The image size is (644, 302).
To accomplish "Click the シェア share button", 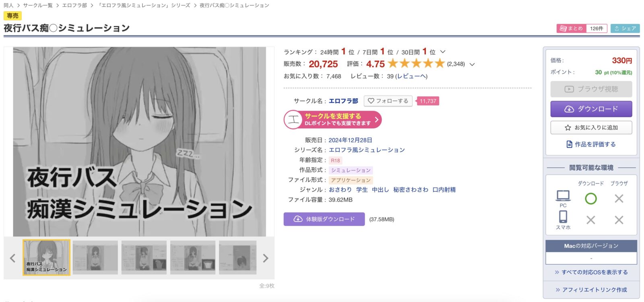I will 625,29.
